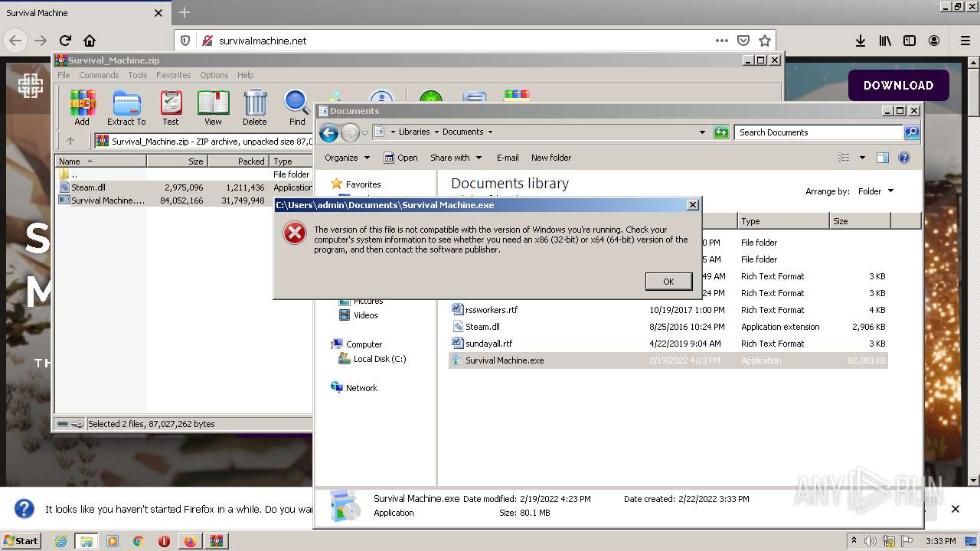
Task: Bookmark page with star icon
Action: (764, 41)
